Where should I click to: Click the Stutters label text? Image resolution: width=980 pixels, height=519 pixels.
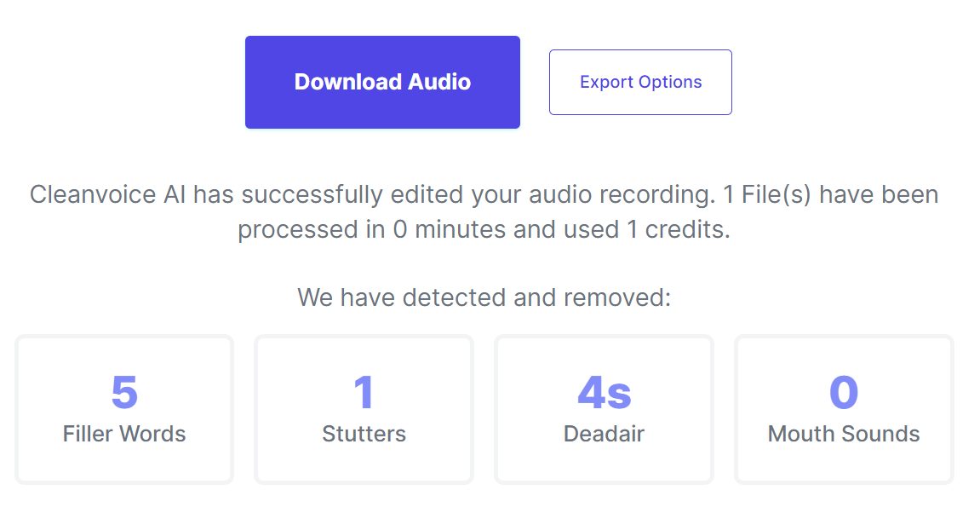364,433
